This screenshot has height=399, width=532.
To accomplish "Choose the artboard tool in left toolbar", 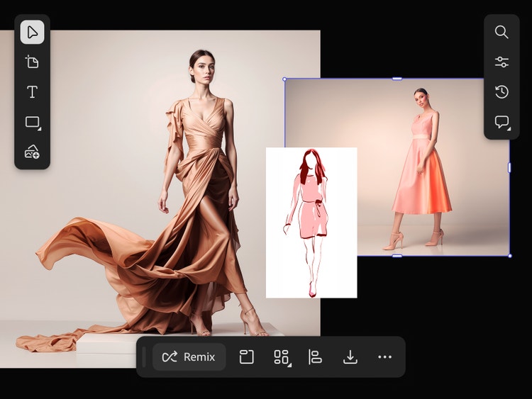I will pyautogui.click(x=32, y=62).
